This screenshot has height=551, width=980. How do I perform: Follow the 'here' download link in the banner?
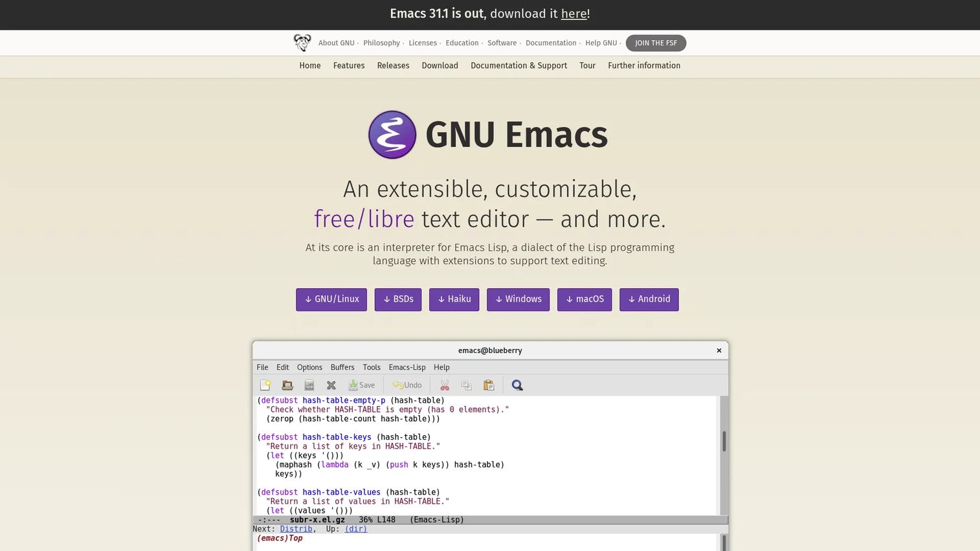click(574, 14)
